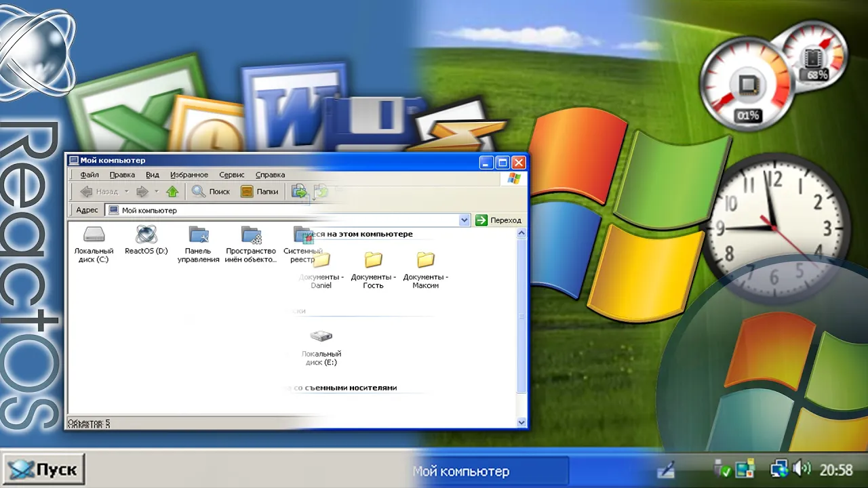Screen dimensions: 868x488
Task: Select the Документы - Daniel folder
Action: (321, 270)
